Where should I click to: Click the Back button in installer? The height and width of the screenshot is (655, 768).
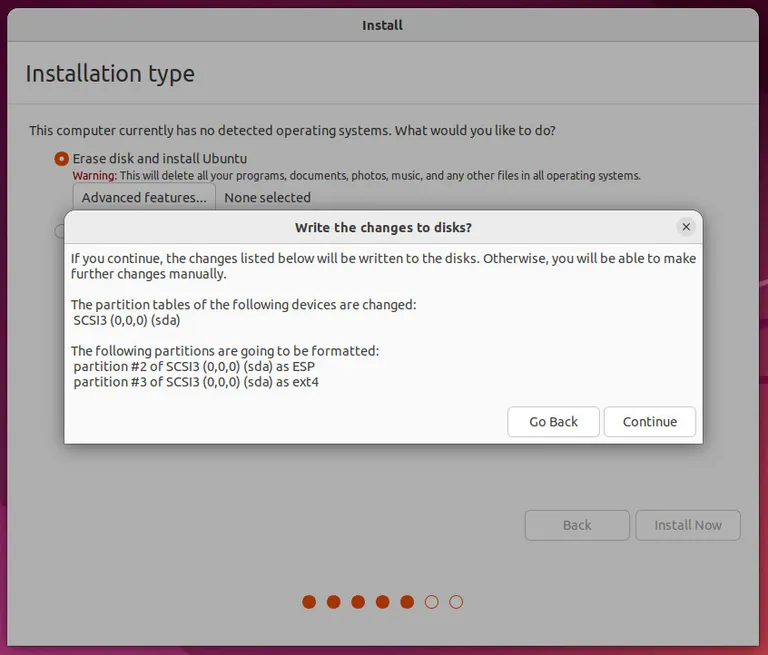click(577, 525)
